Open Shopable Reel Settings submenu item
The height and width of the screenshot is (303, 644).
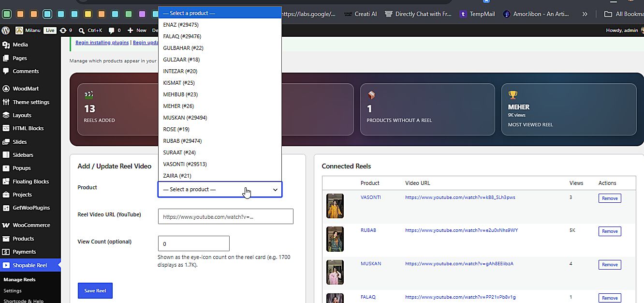pyautogui.click(x=13, y=291)
